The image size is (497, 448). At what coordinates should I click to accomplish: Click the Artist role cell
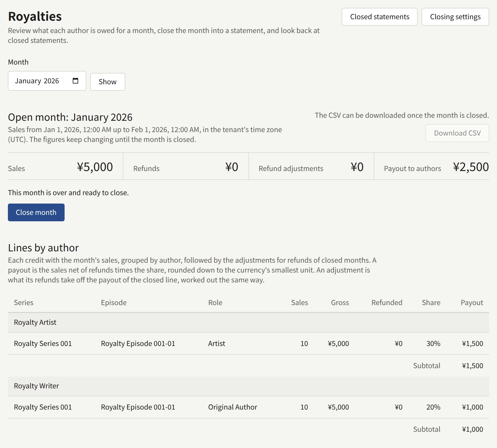coord(217,344)
